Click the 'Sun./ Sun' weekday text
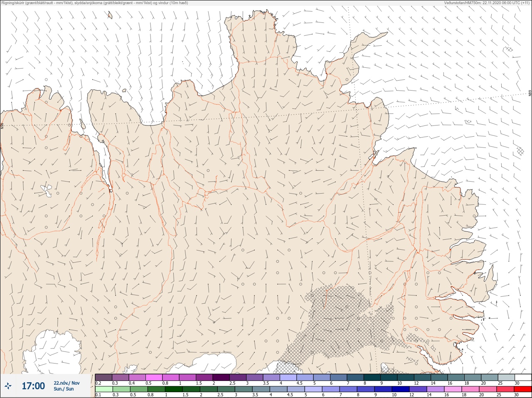532x398 pixels. click(x=64, y=389)
